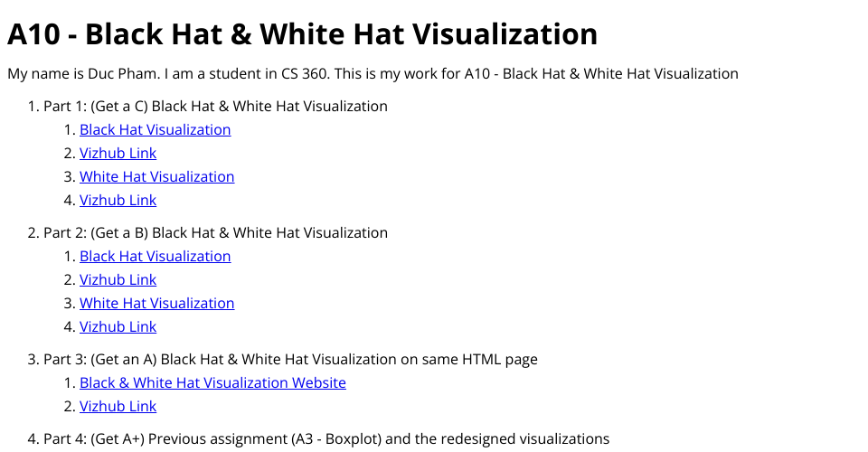Viewport: 868px width, 452px height.
Task: Open Part 1 White Hat Visualization link
Action: pos(156,176)
